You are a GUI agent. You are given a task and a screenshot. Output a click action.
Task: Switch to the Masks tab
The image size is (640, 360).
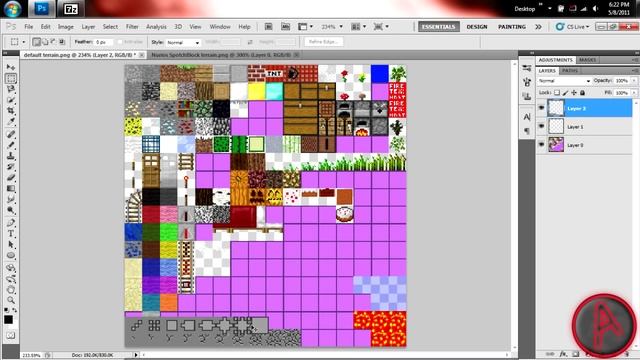coord(587,60)
